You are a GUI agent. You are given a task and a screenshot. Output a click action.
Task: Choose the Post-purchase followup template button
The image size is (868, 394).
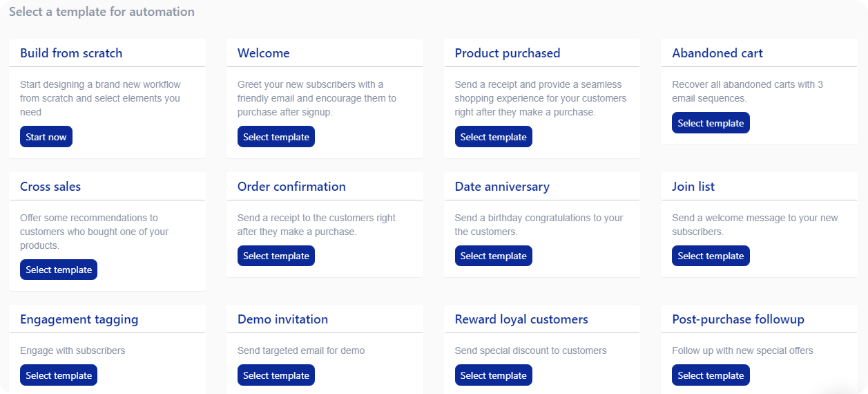pos(711,375)
